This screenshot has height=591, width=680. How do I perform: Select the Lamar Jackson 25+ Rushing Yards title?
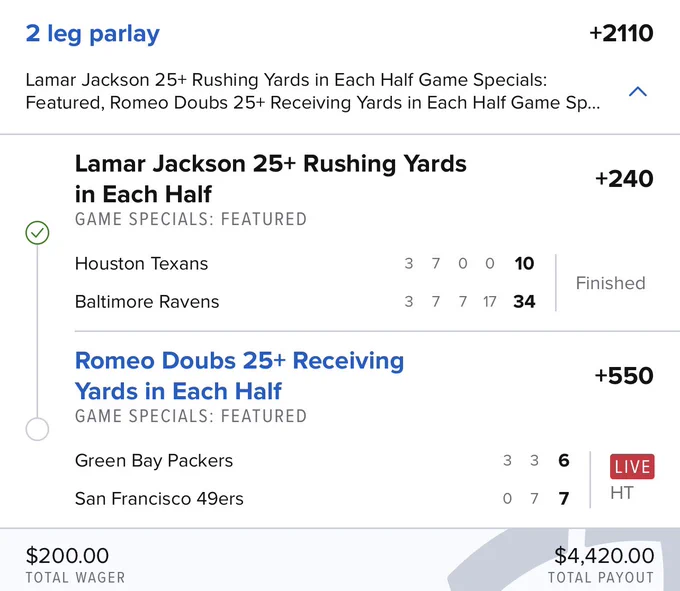(x=271, y=179)
